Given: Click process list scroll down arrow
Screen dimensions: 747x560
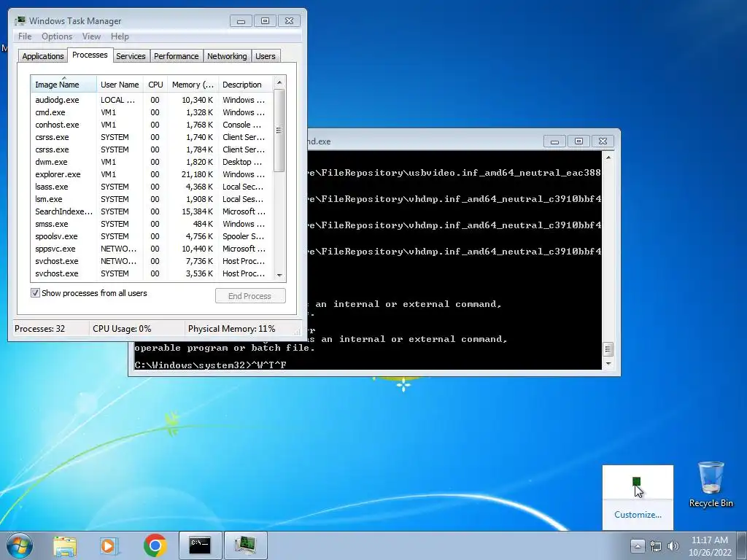Looking at the screenshot, I should tap(279, 275).
